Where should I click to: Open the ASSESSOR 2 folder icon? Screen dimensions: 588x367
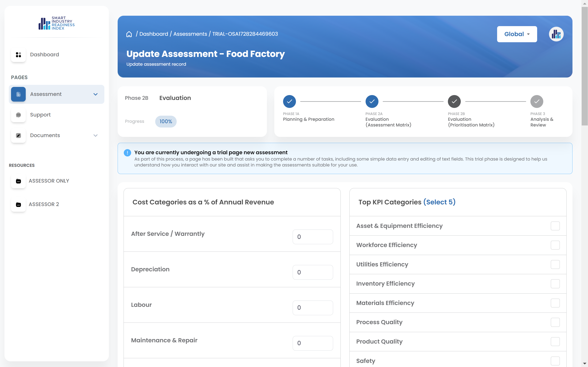pyautogui.click(x=18, y=204)
